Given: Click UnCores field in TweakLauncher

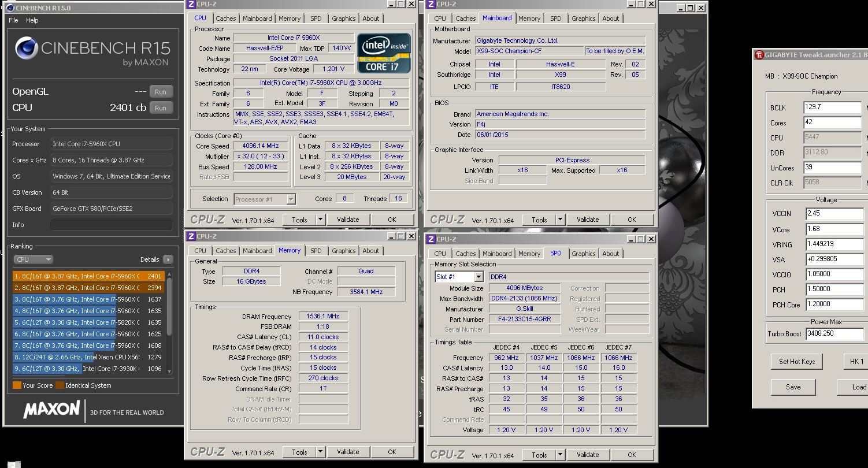Looking at the screenshot, I should tap(832, 168).
